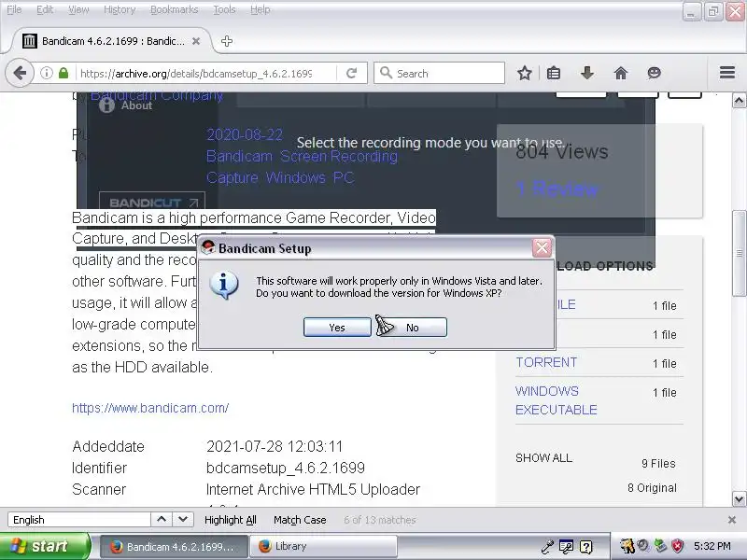Reload the page with refresh icon
The image size is (747, 560).
[x=352, y=73]
